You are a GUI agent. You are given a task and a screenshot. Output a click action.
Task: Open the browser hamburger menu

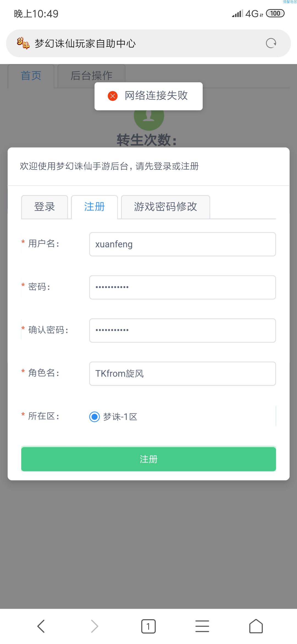click(202, 626)
